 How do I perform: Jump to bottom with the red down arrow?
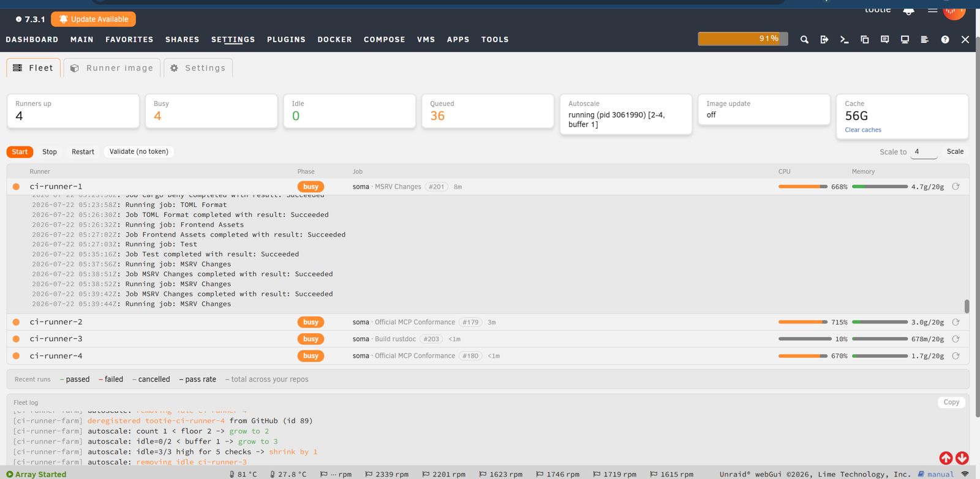[962, 458]
